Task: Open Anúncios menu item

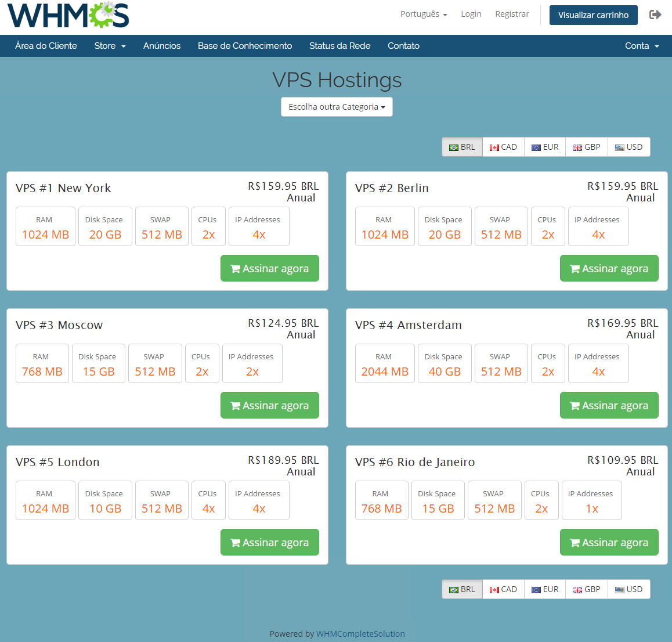Action: click(x=161, y=46)
